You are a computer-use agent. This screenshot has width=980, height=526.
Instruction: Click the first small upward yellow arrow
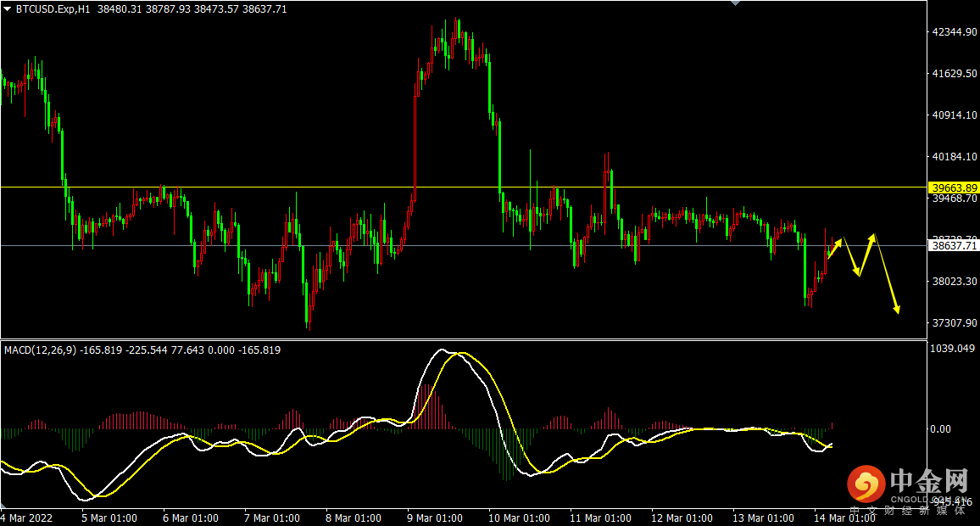pyautogui.click(x=836, y=248)
